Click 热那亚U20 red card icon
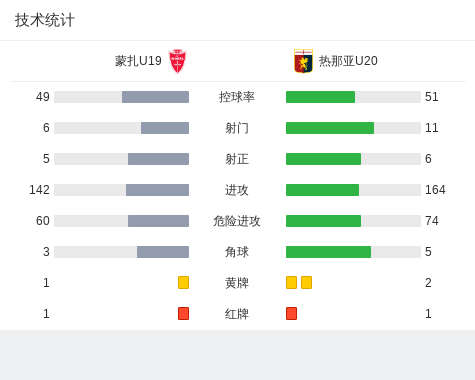The width and height of the screenshot is (475, 380). coord(291,313)
